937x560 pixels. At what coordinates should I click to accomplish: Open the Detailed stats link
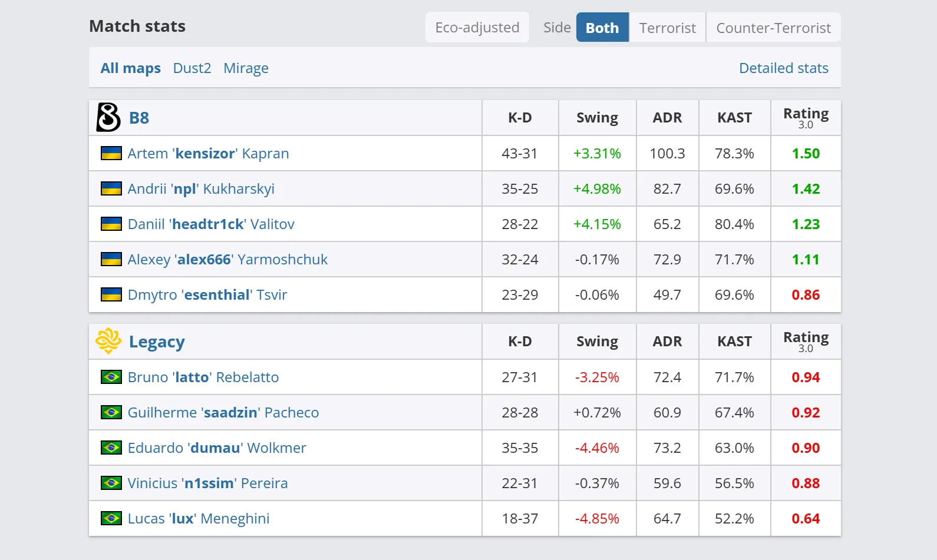click(x=783, y=68)
